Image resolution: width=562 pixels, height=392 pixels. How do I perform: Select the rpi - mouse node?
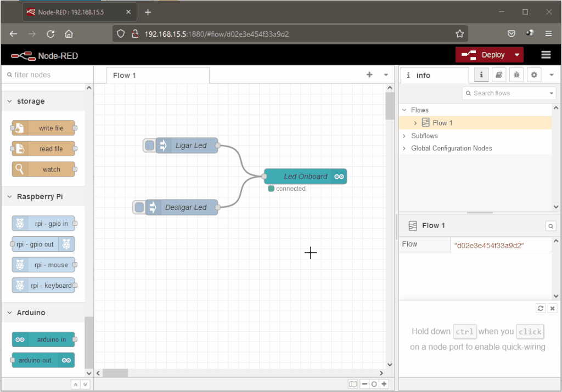(x=43, y=265)
